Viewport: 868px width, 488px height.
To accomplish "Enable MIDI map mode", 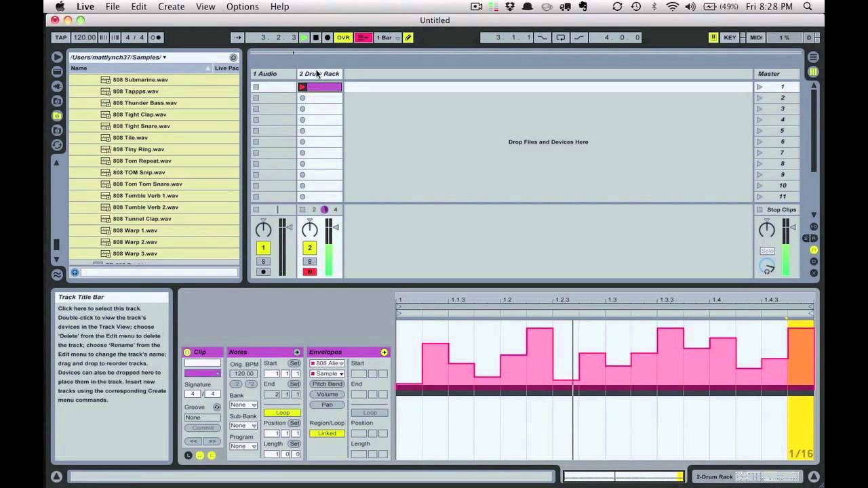I will pyautogui.click(x=756, y=37).
